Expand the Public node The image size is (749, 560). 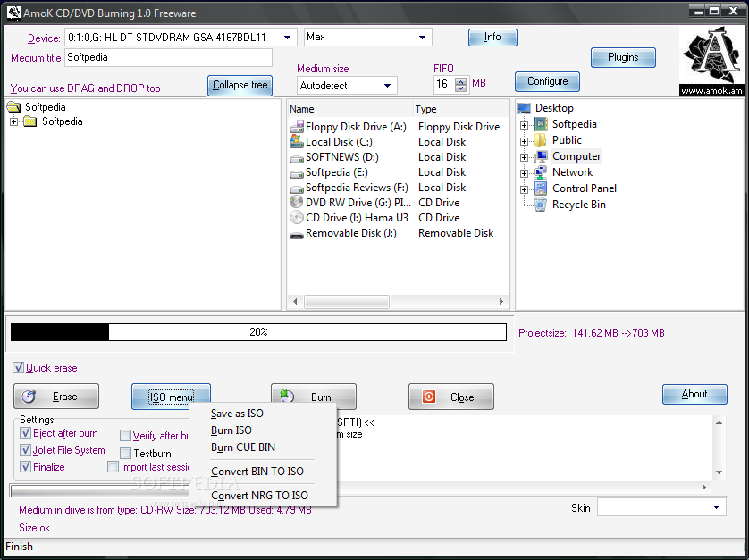(x=524, y=141)
